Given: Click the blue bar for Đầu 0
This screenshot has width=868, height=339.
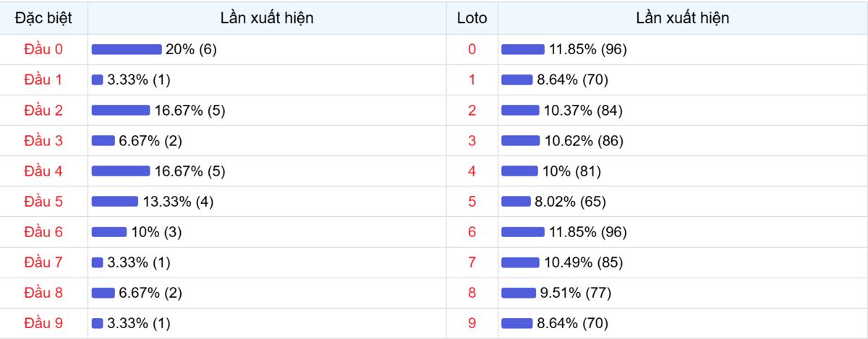Looking at the screenshot, I should [x=127, y=49].
